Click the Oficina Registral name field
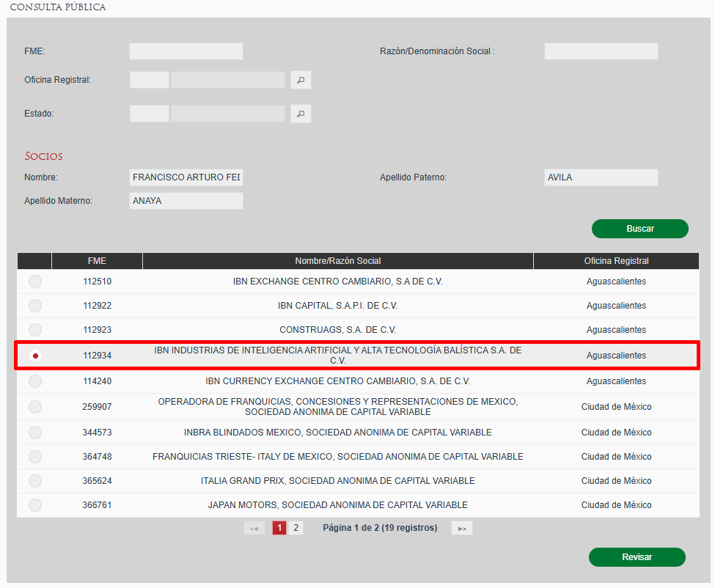 tap(228, 80)
